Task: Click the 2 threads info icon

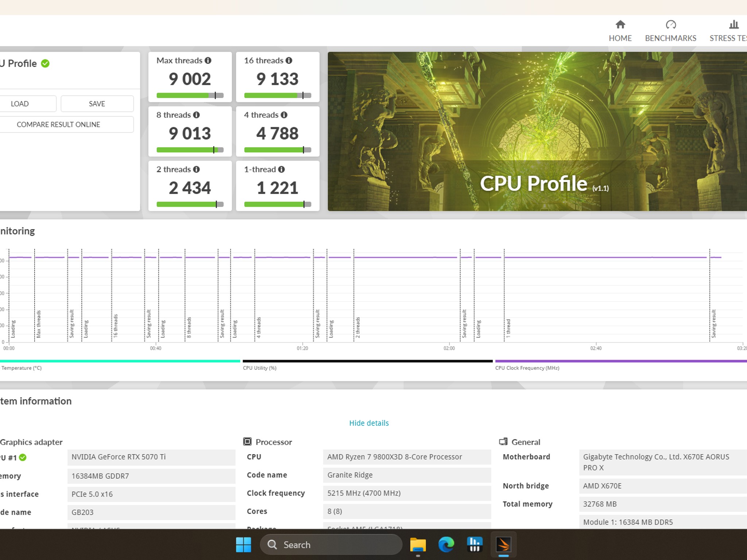Action: (196, 169)
